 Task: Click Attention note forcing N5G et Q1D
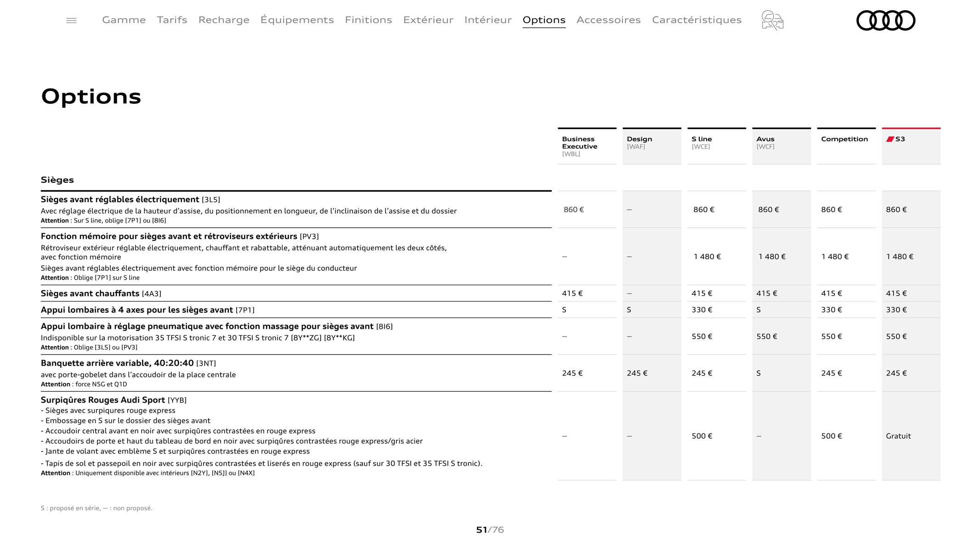coord(84,384)
